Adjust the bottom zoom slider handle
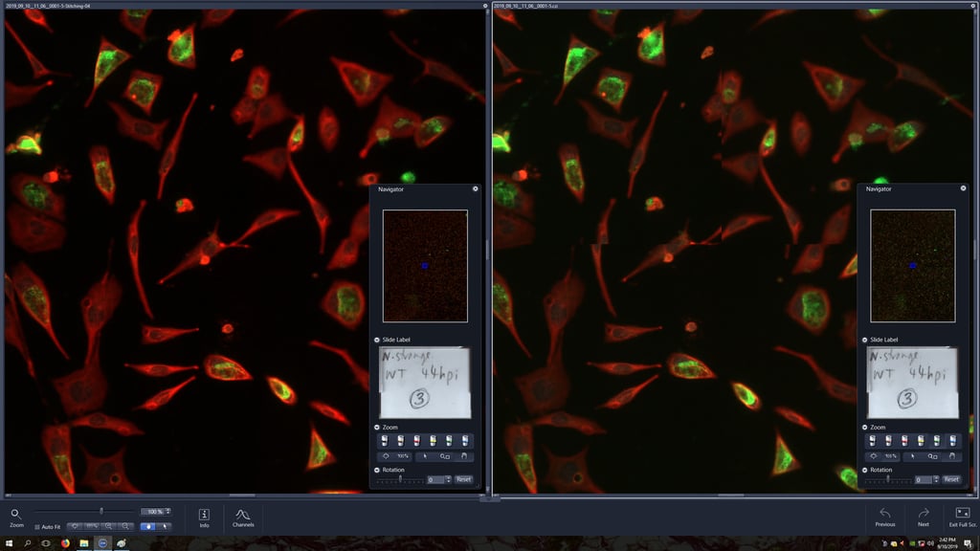Image resolution: width=980 pixels, height=551 pixels. [101, 511]
